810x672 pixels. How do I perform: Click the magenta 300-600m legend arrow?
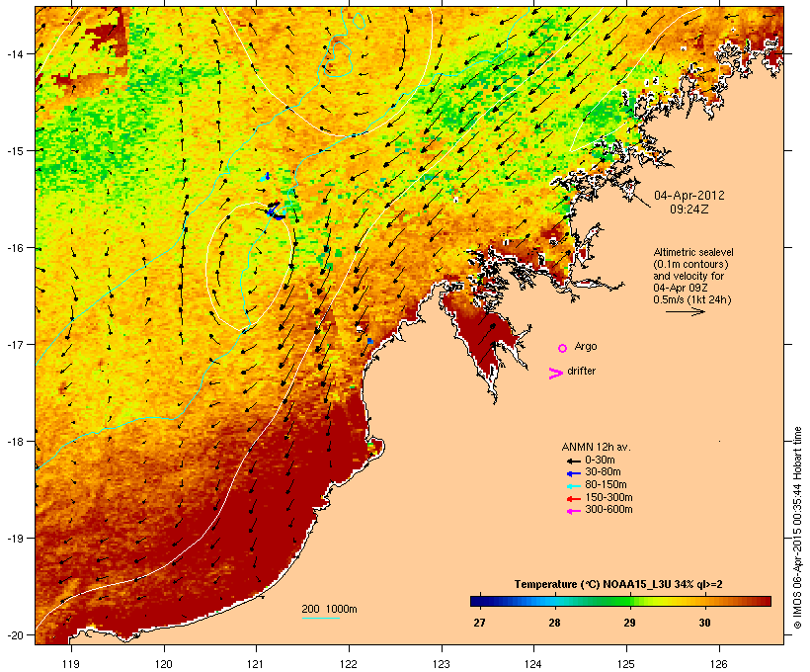point(573,511)
